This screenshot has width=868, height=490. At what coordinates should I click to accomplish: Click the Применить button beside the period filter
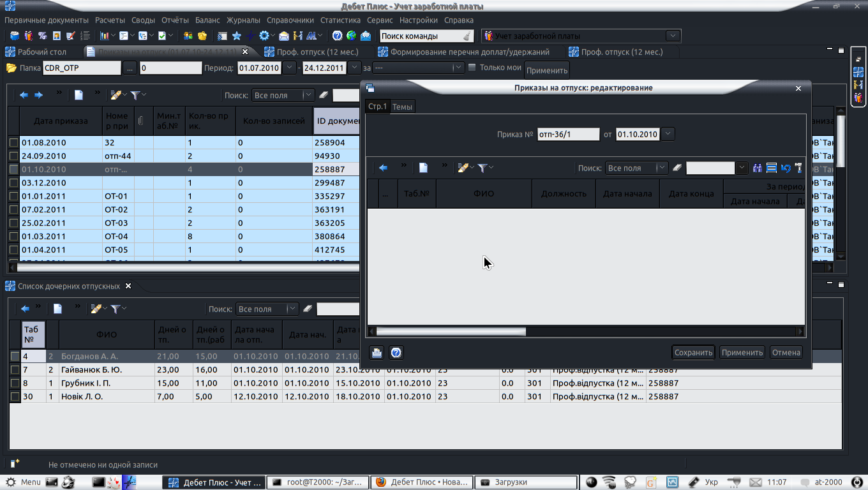click(547, 70)
